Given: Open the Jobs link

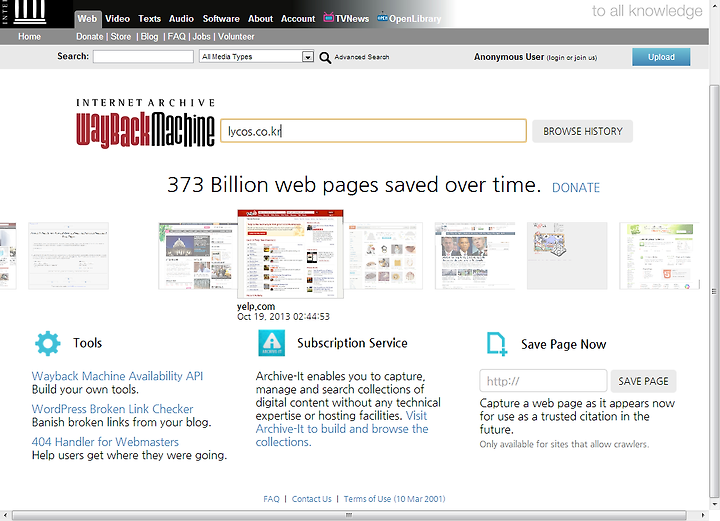Looking at the screenshot, I should pos(201,36).
